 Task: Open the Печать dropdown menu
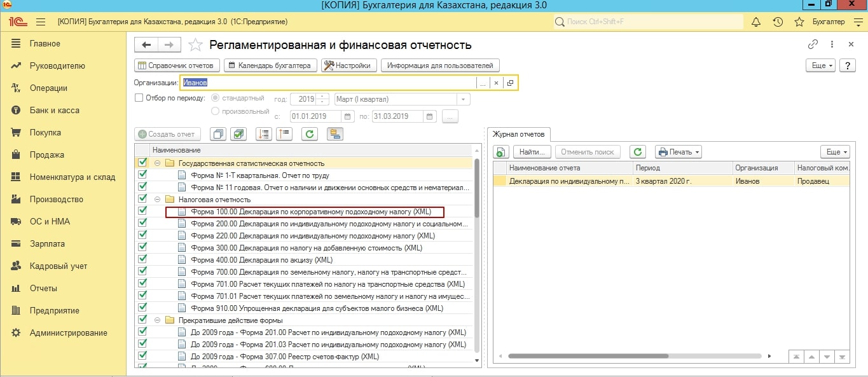(x=678, y=152)
